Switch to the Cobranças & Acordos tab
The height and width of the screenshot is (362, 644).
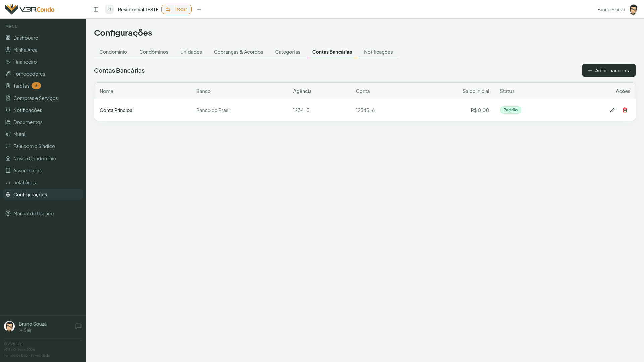tap(238, 52)
